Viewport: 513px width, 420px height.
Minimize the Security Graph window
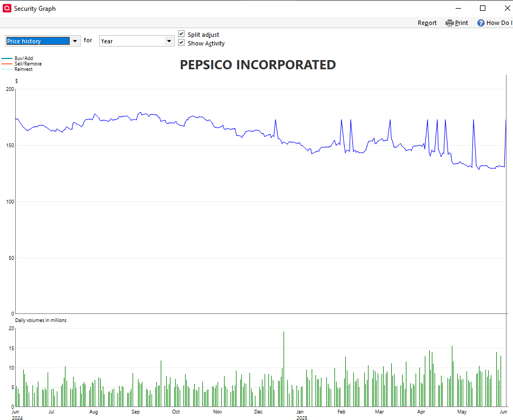pyautogui.click(x=458, y=8)
